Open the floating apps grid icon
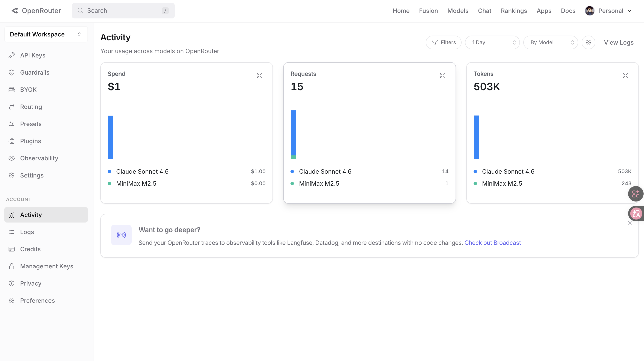 click(x=635, y=194)
